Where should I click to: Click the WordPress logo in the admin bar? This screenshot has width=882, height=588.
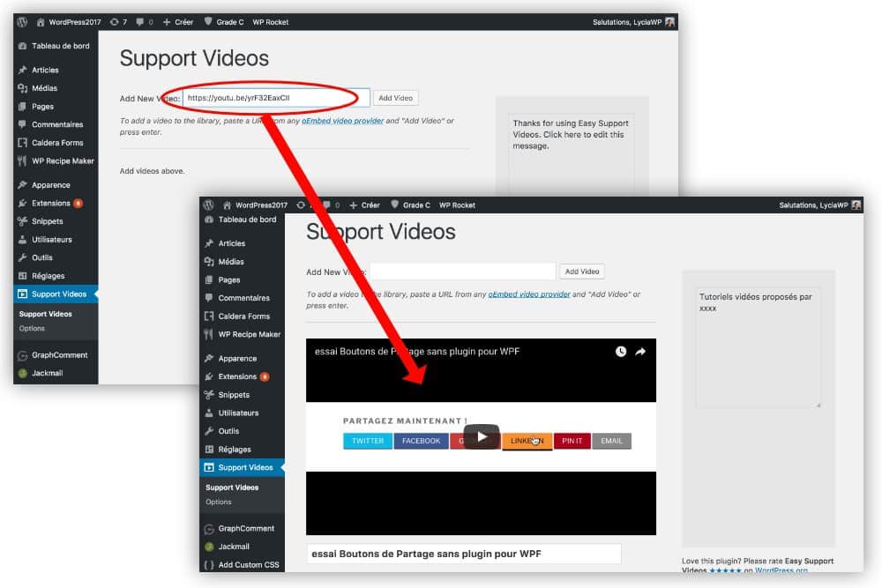(x=208, y=205)
